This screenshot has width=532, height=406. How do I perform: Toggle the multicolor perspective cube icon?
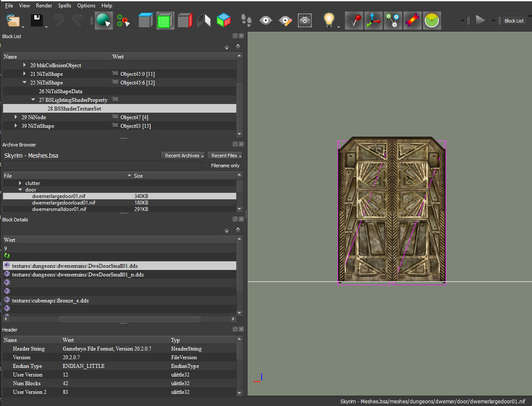click(x=224, y=20)
